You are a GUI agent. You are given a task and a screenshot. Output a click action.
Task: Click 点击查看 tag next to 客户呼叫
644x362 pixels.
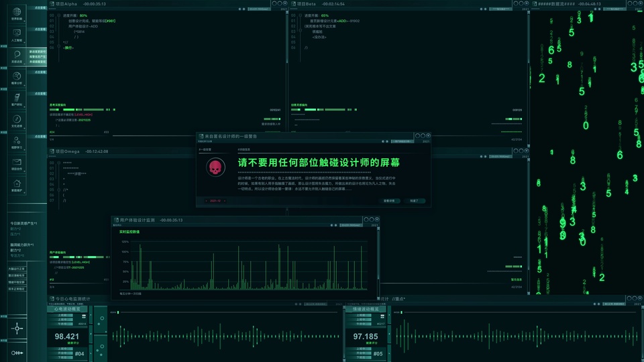[40, 94]
